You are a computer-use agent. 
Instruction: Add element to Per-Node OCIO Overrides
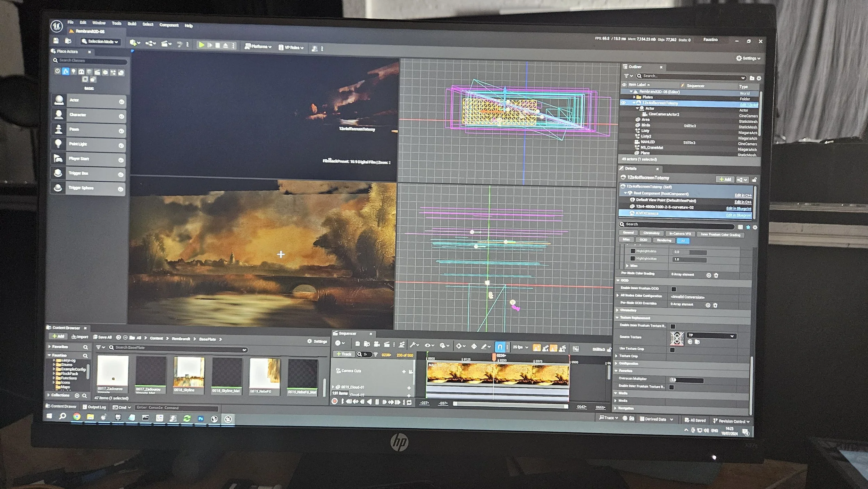click(708, 305)
